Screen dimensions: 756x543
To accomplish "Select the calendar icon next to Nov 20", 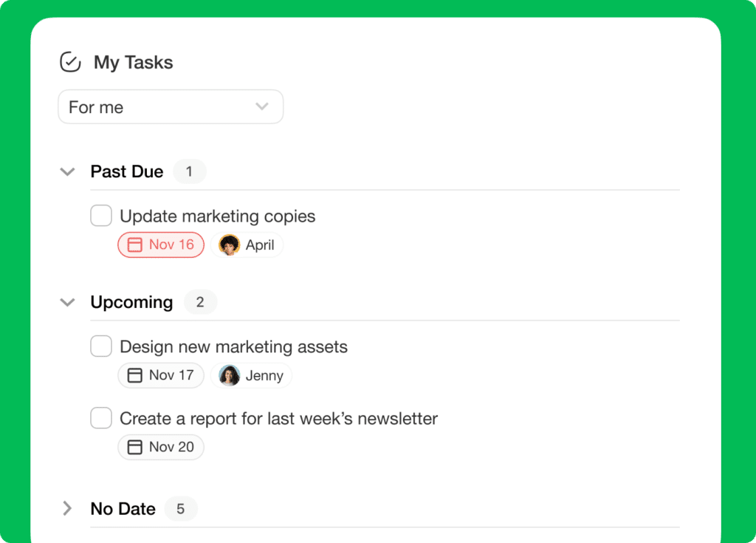I will (135, 447).
